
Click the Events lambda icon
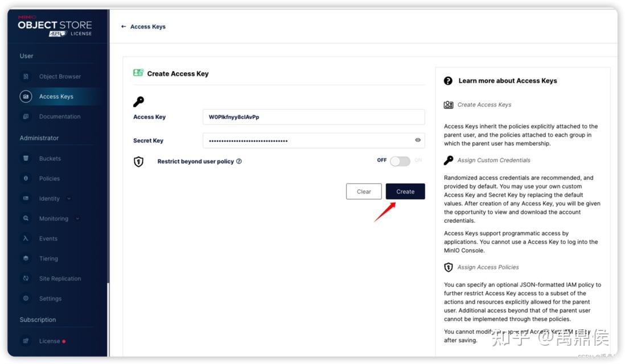point(26,239)
